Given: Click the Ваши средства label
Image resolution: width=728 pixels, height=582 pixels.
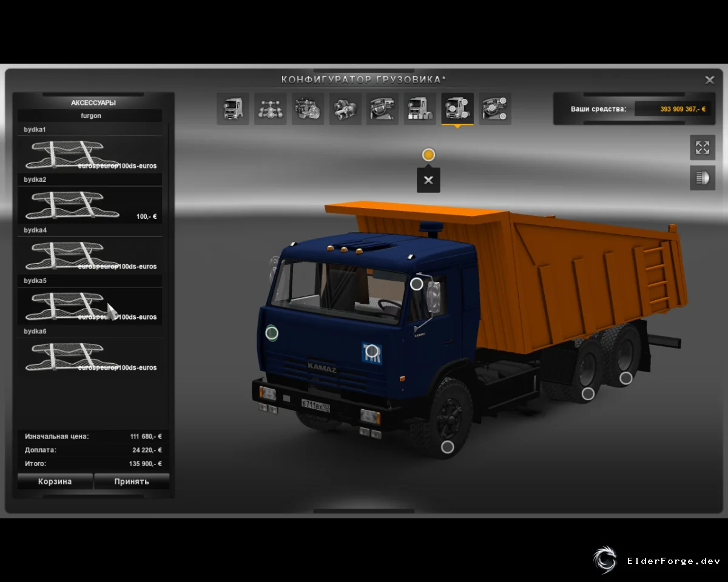Looking at the screenshot, I should point(598,109).
